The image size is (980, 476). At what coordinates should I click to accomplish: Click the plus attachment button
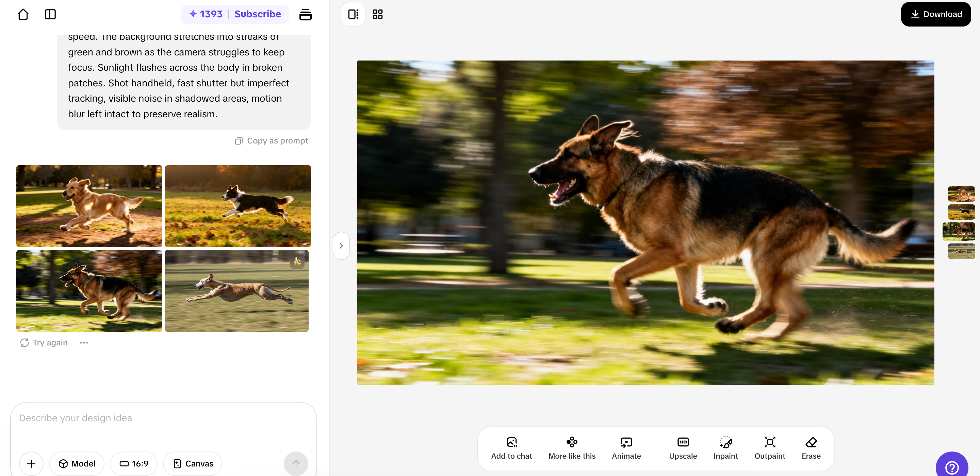click(31, 463)
